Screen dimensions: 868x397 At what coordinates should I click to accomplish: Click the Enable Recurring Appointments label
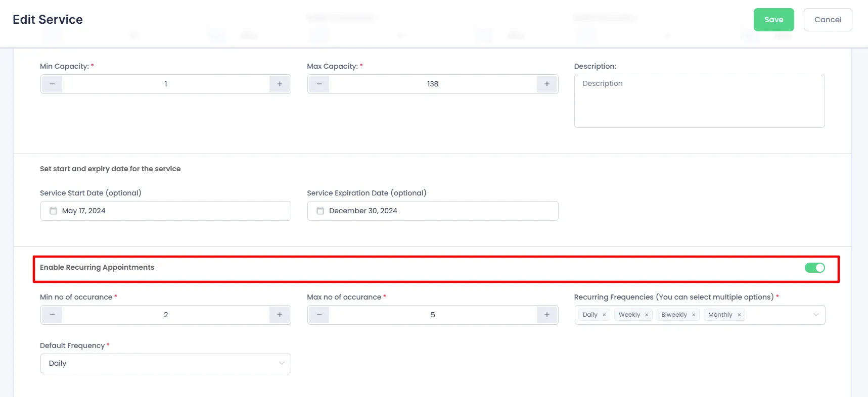pos(97,267)
